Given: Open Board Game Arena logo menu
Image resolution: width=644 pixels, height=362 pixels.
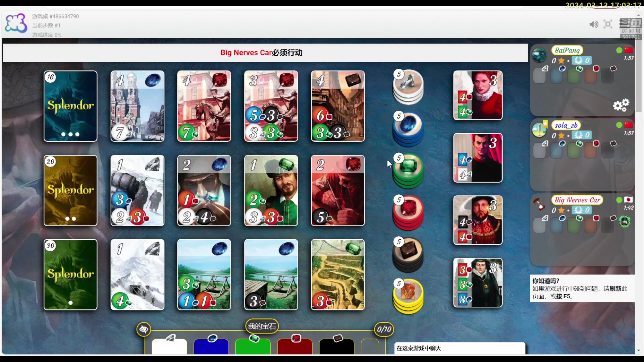Looking at the screenshot, I should click(16, 23).
